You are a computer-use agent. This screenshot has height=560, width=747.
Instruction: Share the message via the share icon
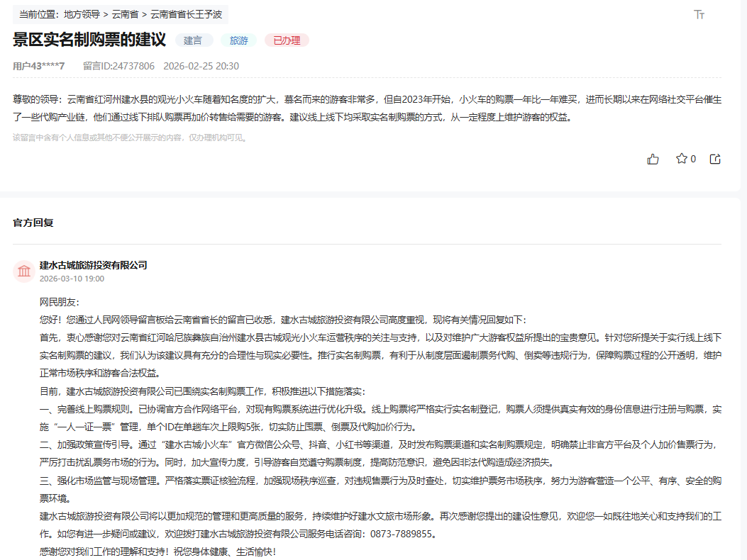715,159
